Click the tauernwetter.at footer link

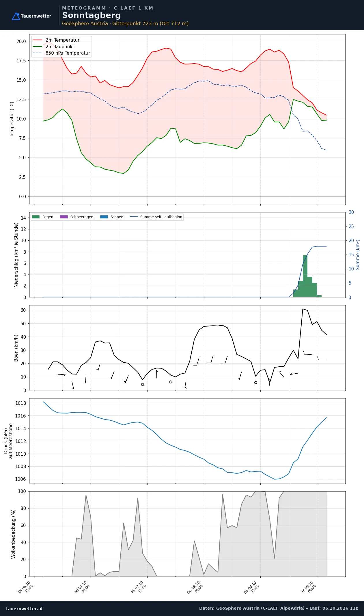point(24,608)
